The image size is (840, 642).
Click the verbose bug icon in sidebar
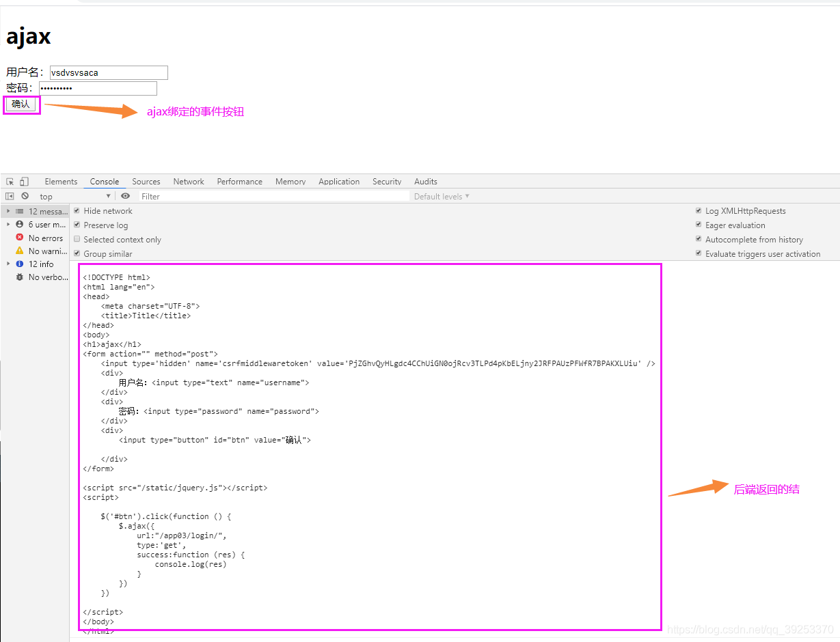(20, 277)
